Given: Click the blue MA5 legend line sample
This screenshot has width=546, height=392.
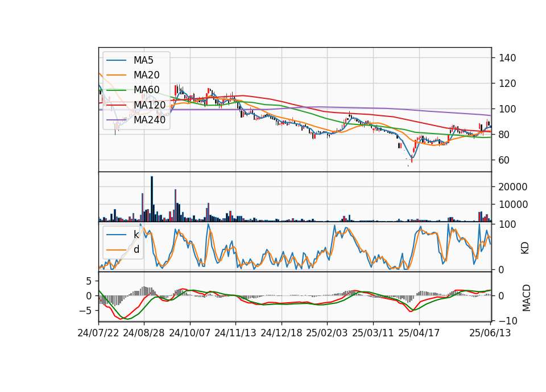Looking at the screenshot, I should (116, 60).
